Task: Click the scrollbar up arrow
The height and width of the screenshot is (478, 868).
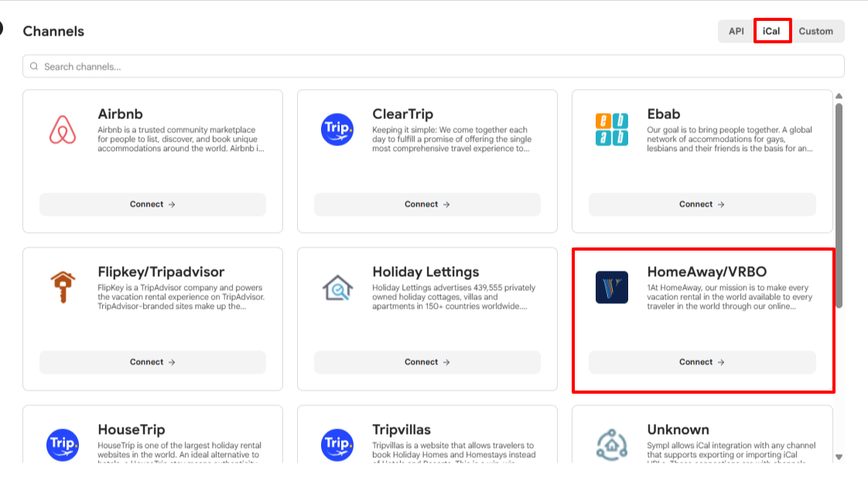Action: click(839, 96)
